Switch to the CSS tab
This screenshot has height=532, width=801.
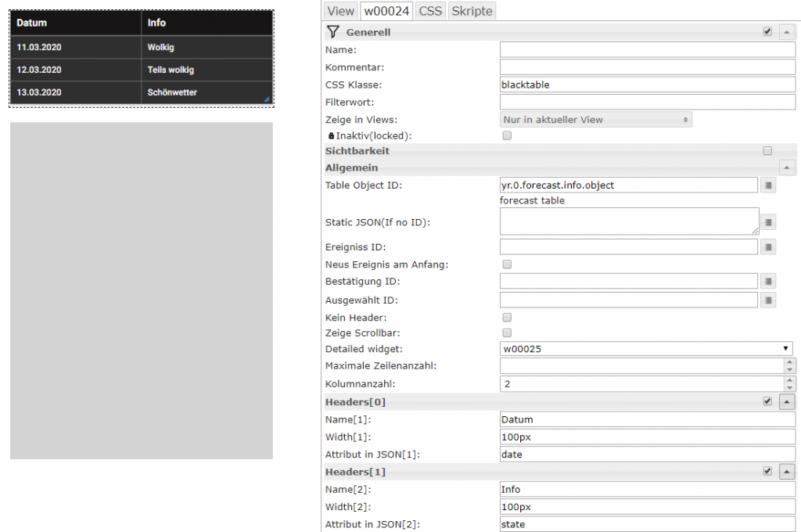coord(430,11)
